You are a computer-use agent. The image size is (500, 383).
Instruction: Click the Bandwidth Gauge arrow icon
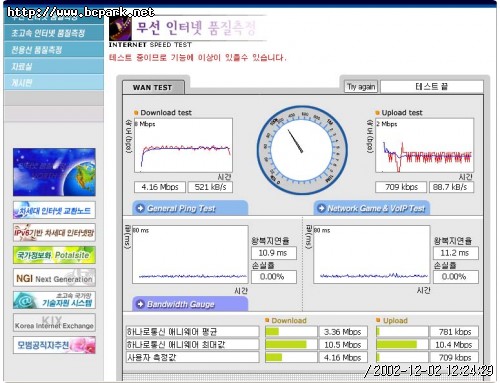(x=140, y=304)
